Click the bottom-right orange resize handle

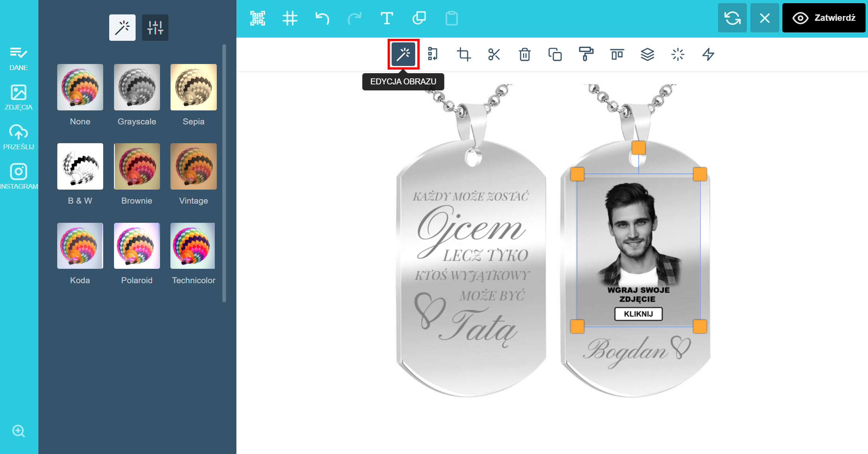(x=700, y=326)
